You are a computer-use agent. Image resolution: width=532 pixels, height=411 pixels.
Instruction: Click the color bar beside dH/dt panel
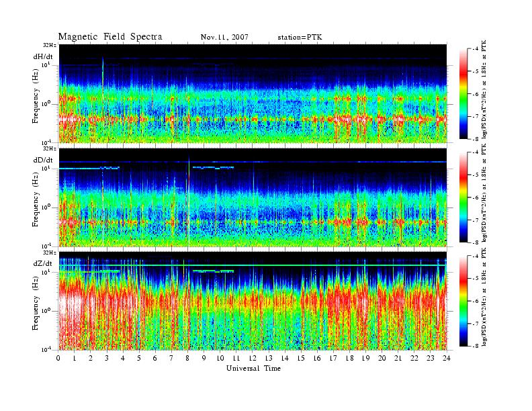point(463,94)
